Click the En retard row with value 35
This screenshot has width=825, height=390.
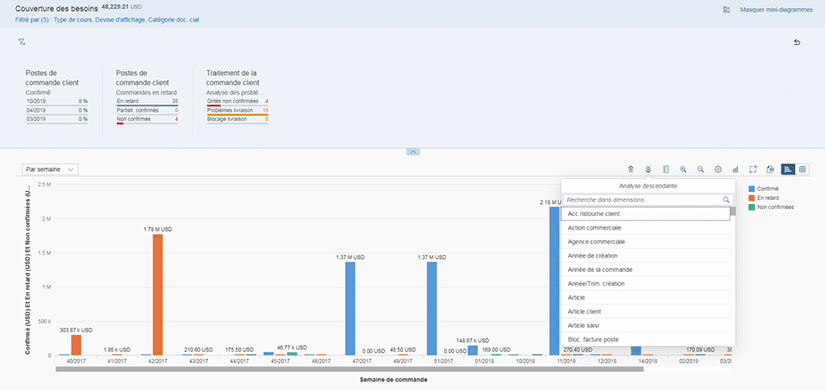click(147, 101)
